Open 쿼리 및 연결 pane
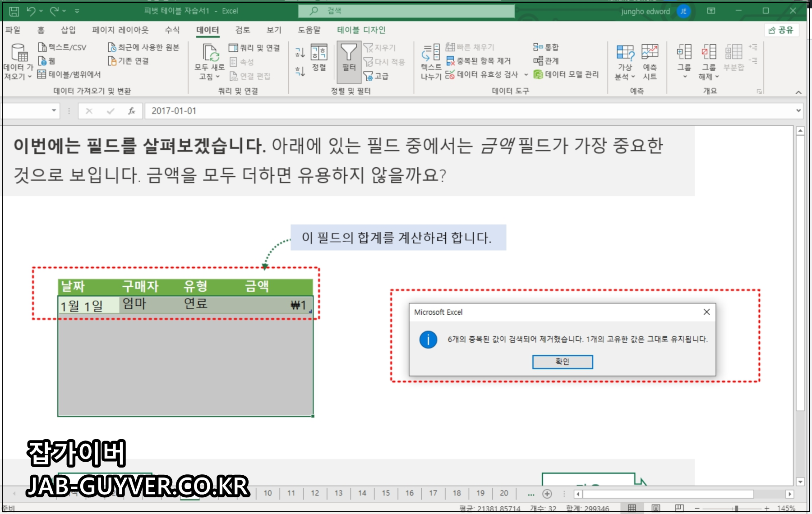 point(254,48)
